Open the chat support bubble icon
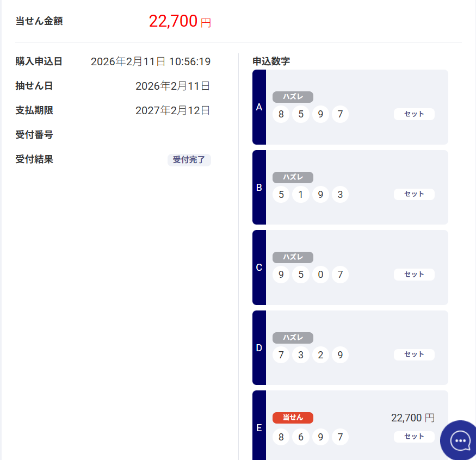 pos(460,440)
